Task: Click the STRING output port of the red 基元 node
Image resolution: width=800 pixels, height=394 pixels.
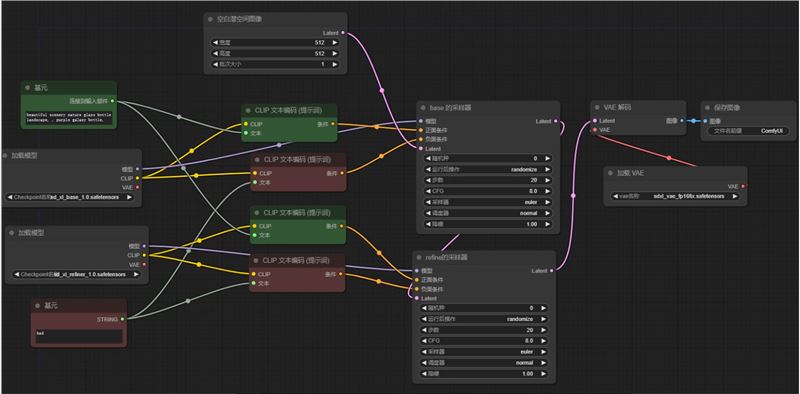Action: pyautogui.click(x=122, y=319)
